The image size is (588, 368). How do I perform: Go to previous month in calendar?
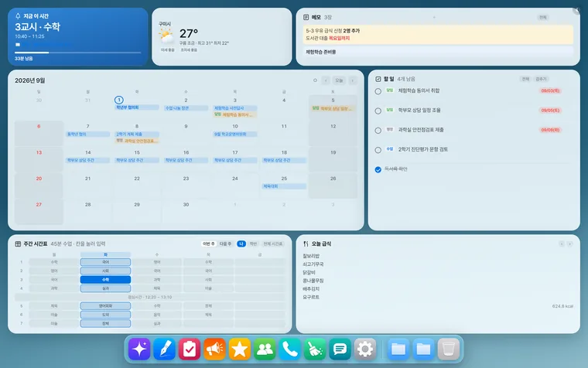pos(326,80)
